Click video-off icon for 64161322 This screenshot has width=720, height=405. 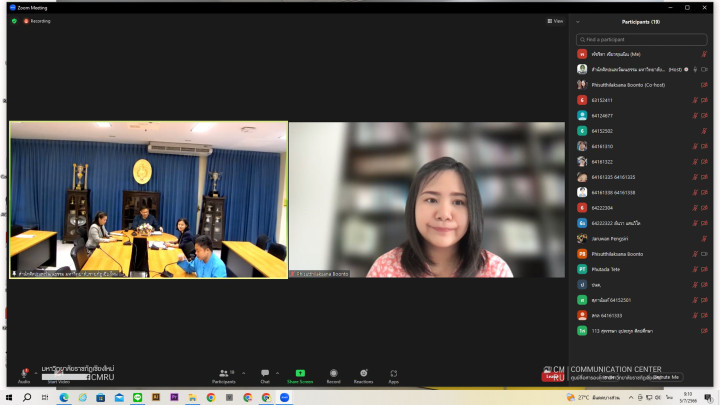pyautogui.click(x=704, y=162)
